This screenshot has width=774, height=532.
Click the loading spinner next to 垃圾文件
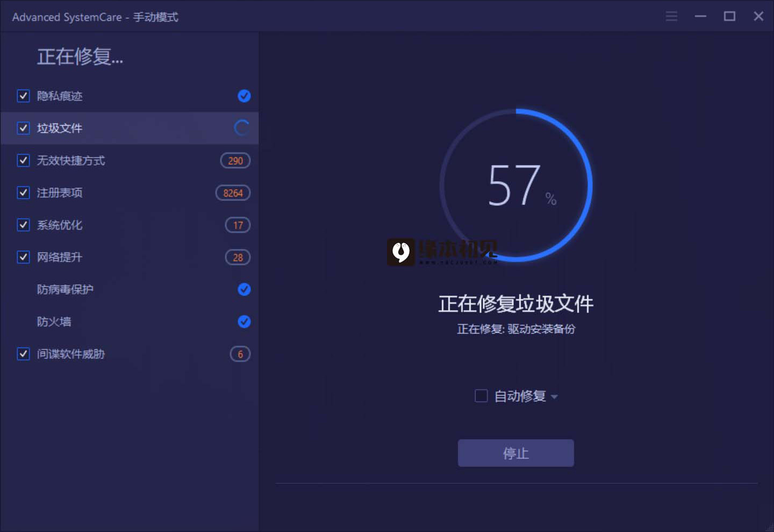[241, 128]
